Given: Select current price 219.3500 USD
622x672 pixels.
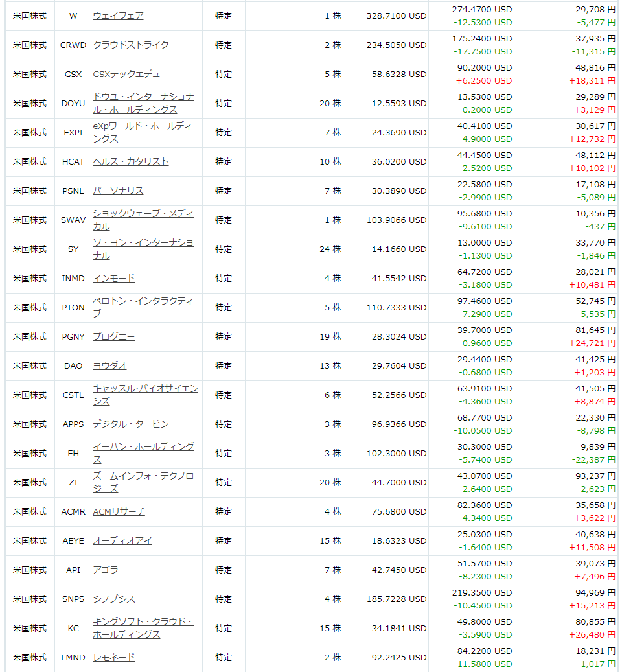Looking at the screenshot, I should (482, 592).
